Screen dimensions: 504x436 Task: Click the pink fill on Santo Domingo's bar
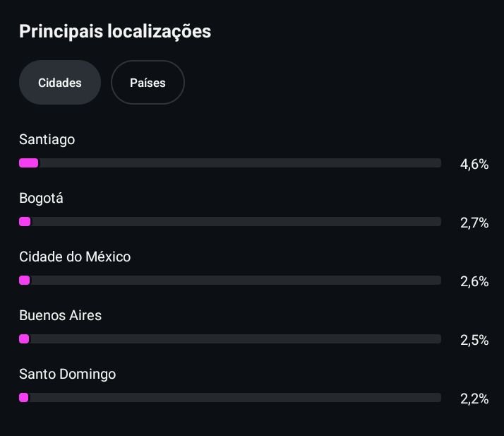(x=24, y=398)
